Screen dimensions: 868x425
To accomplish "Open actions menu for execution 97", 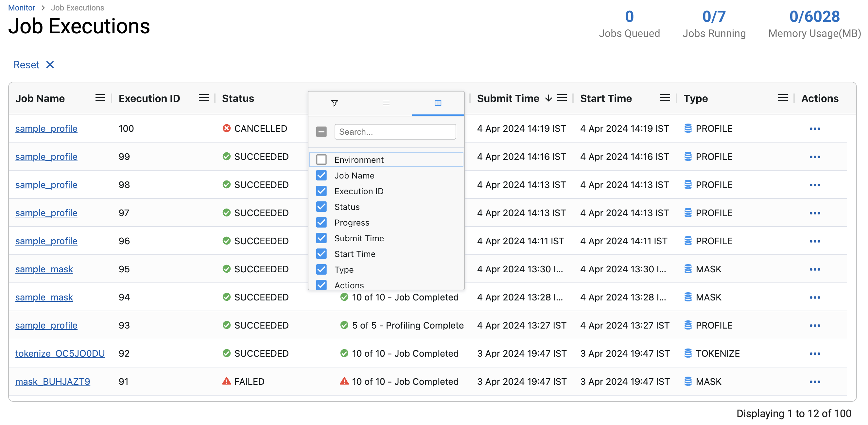I will (x=815, y=213).
